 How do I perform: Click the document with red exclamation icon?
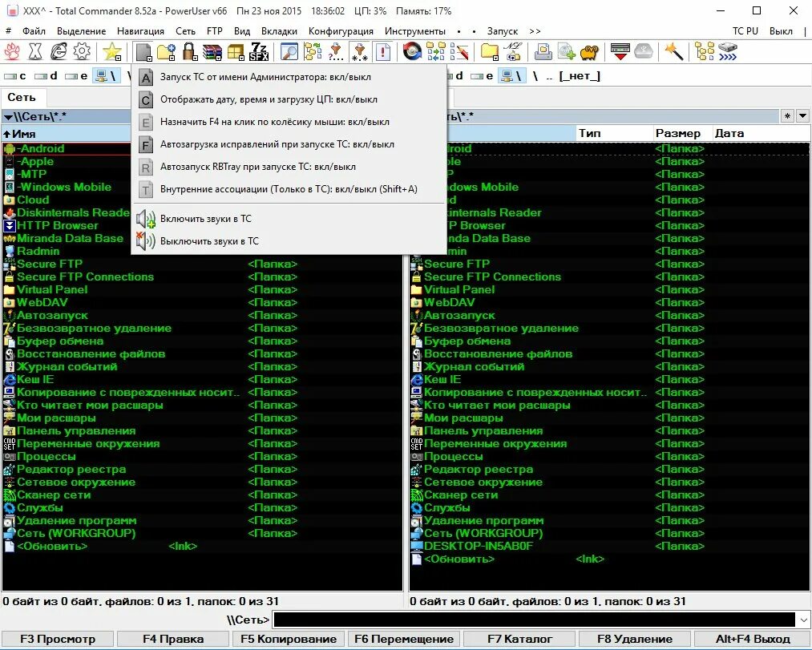[x=382, y=52]
